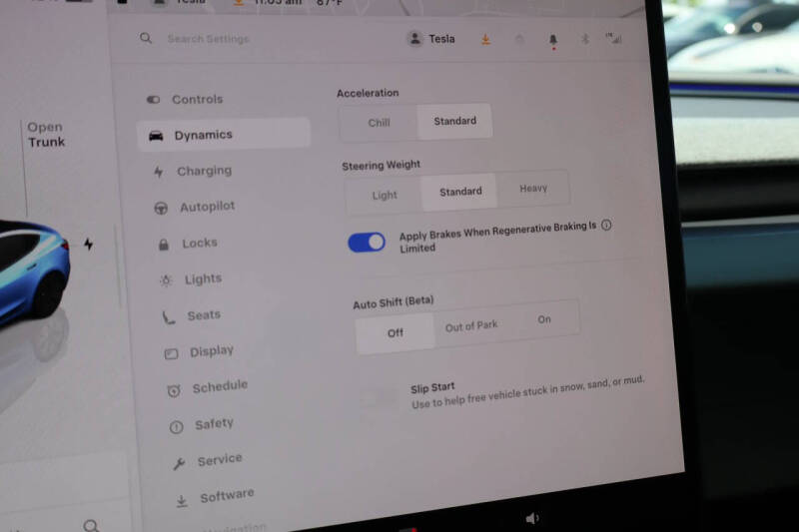Click the Schedule clock icon

tap(174, 390)
